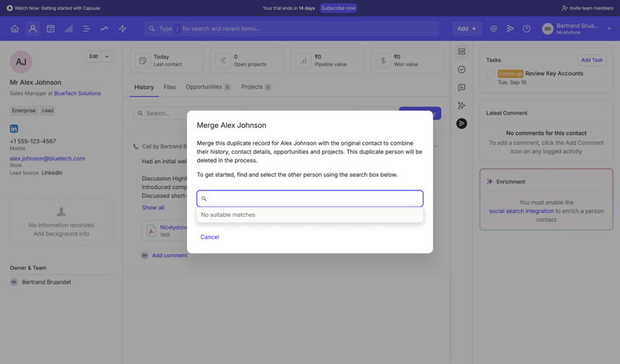Switch to the Files tab
The height and width of the screenshot is (364, 620).
point(170,87)
